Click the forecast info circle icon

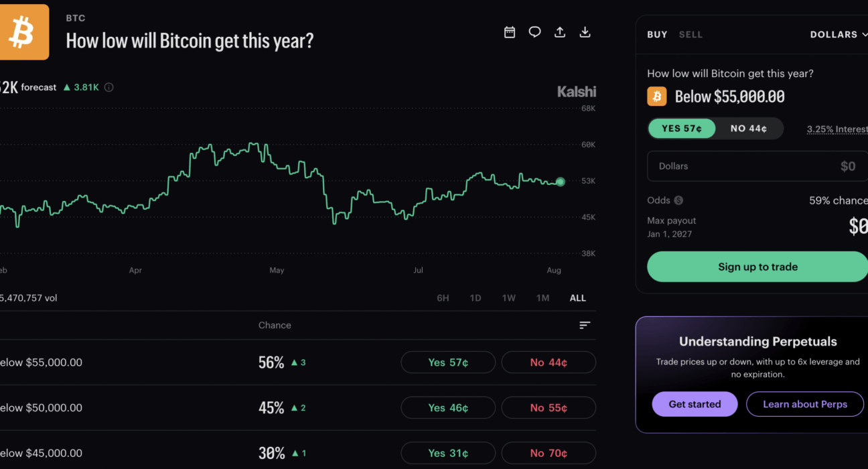108,87
